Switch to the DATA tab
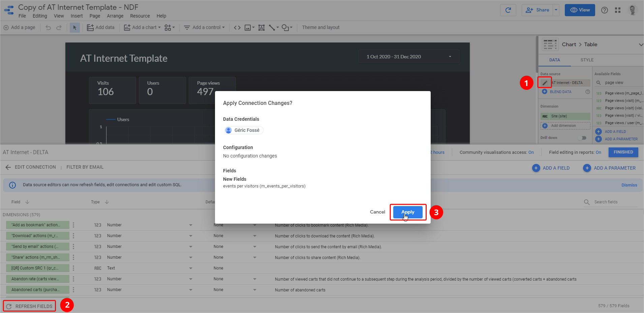This screenshot has width=644, height=313. (555, 60)
